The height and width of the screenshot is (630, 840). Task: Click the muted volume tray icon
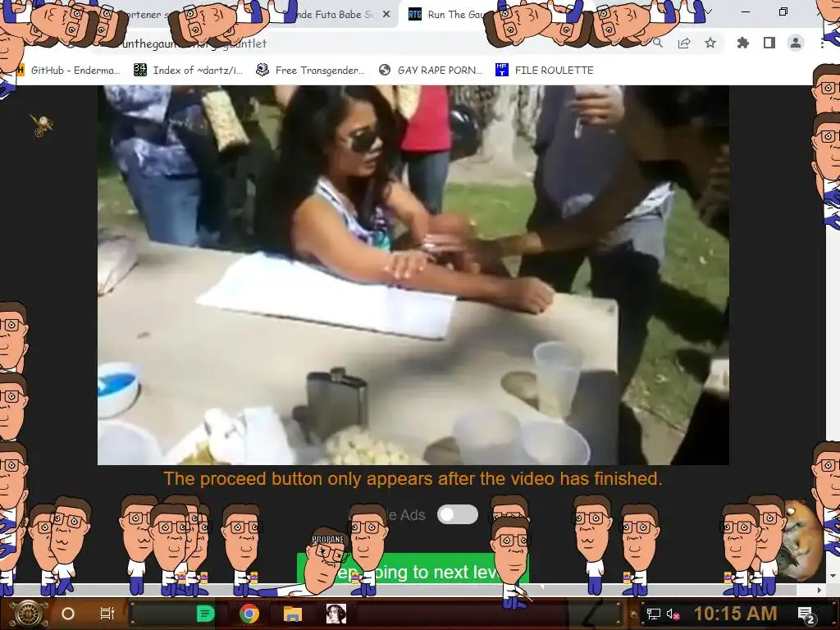pos(673,614)
